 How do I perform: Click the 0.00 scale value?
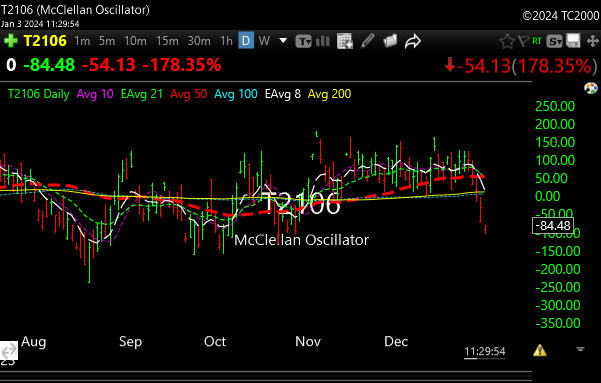(x=547, y=196)
